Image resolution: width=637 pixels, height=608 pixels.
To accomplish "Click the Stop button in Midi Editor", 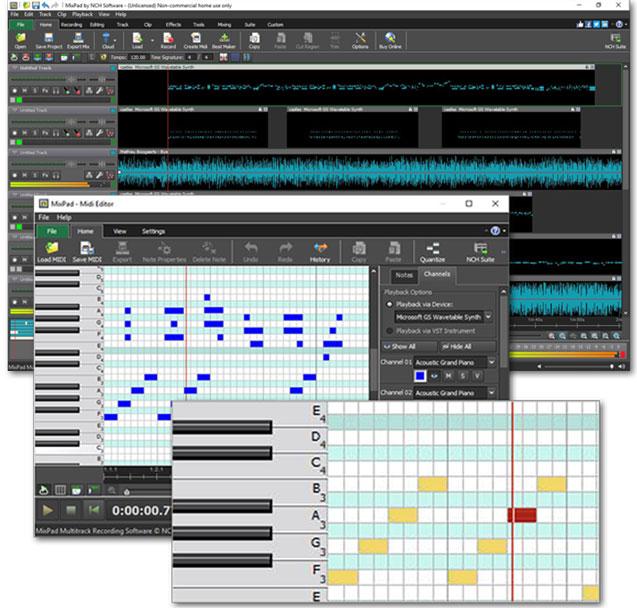I will (x=71, y=510).
